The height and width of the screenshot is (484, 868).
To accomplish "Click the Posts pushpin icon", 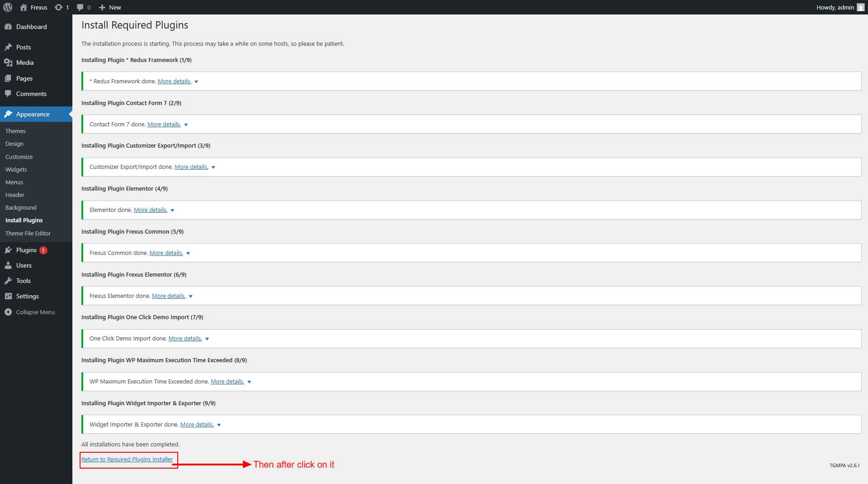I will [x=8, y=47].
